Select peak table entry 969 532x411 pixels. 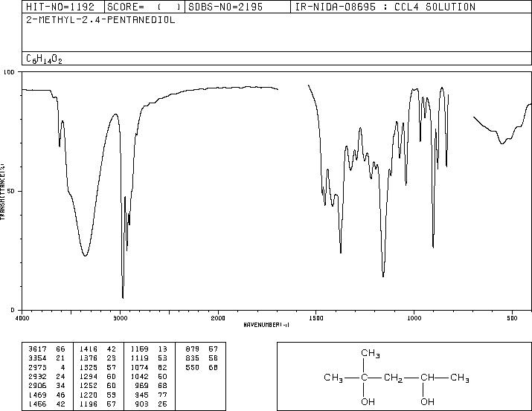tap(141, 386)
